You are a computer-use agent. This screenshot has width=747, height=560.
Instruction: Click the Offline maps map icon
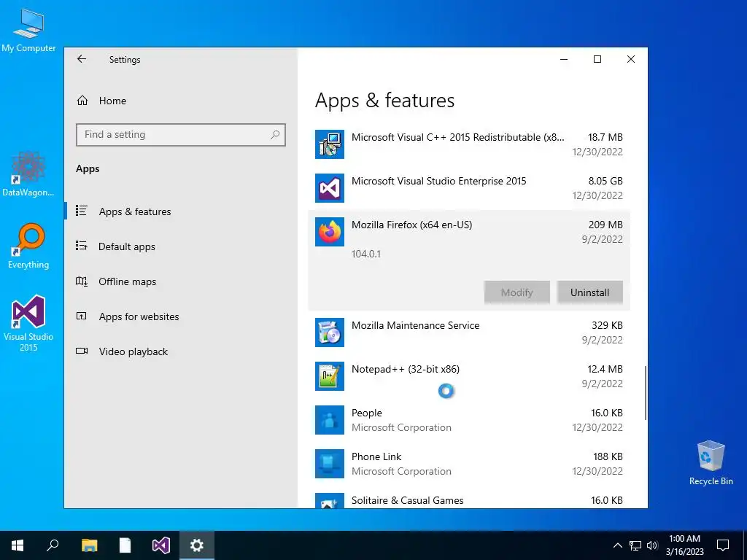pos(82,281)
